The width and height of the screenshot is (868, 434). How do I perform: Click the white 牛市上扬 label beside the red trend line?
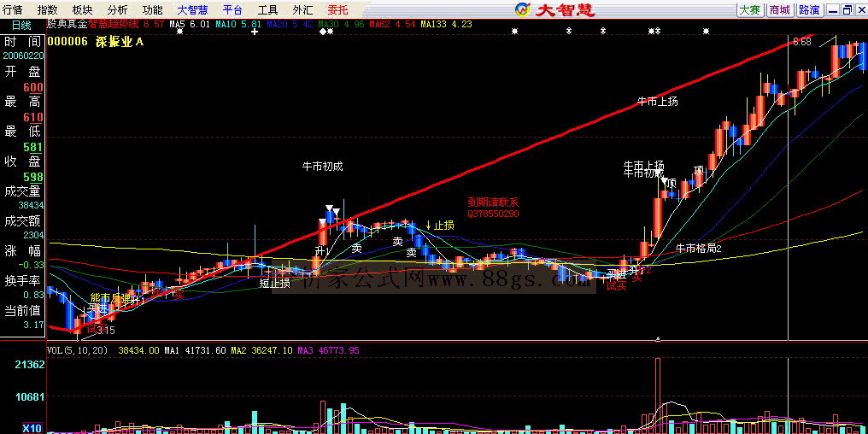pyautogui.click(x=657, y=102)
